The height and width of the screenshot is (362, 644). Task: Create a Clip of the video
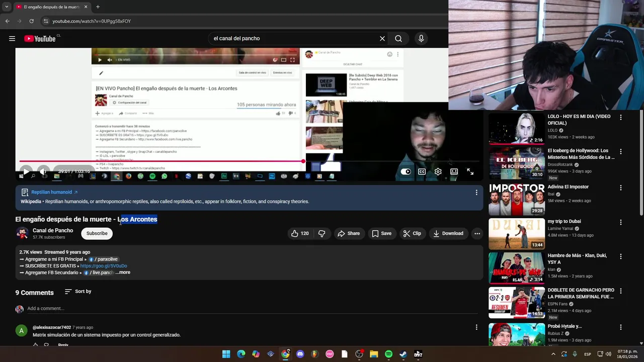(x=412, y=233)
